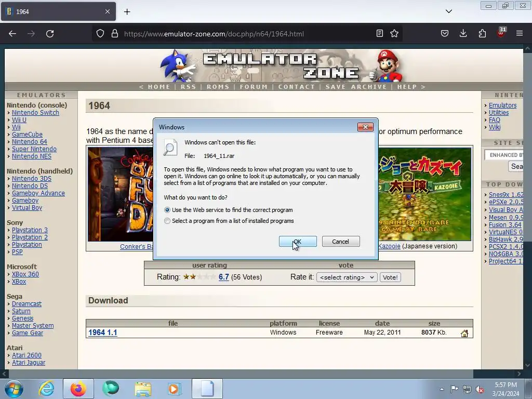532x399 pixels.
Task: Click the site search input field
Action: pos(504,155)
